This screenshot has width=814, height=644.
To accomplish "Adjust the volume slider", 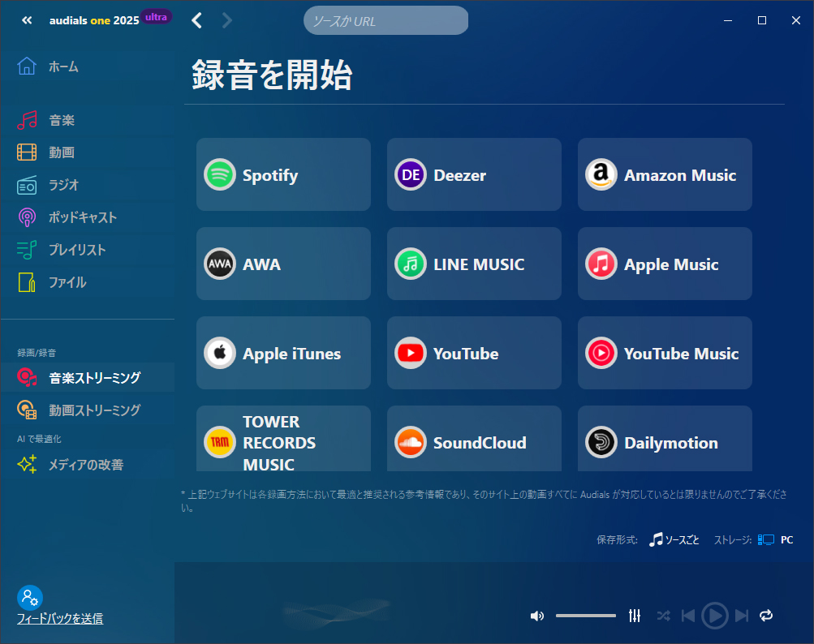I will (x=586, y=616).
